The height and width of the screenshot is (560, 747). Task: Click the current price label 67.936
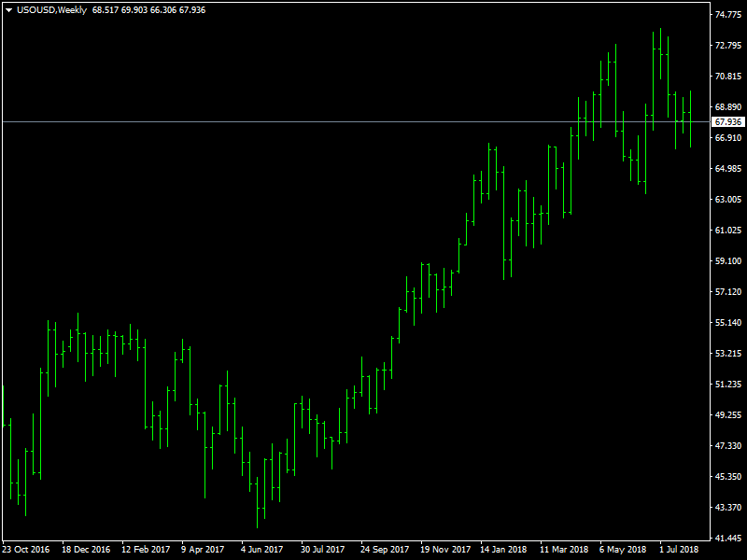point(728,122)
